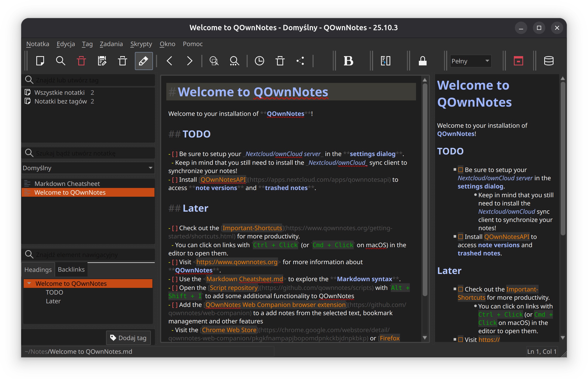Toggle distraction free mode icon

(385, 61)
